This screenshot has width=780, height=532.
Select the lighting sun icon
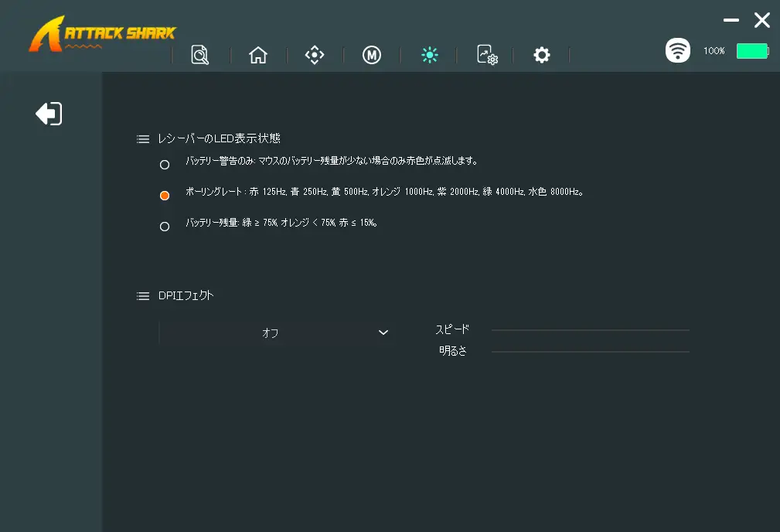point(430,55)
